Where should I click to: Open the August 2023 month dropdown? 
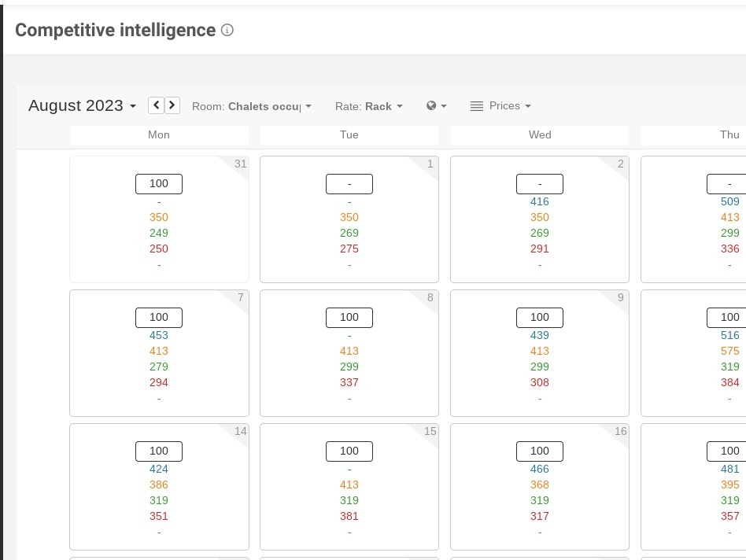[83, 105]
